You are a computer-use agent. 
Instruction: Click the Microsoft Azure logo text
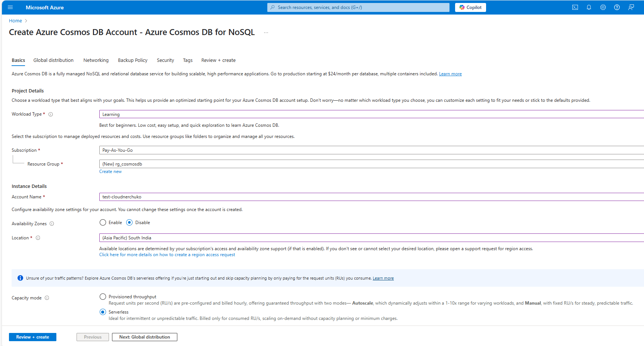(x=45, y=7)
